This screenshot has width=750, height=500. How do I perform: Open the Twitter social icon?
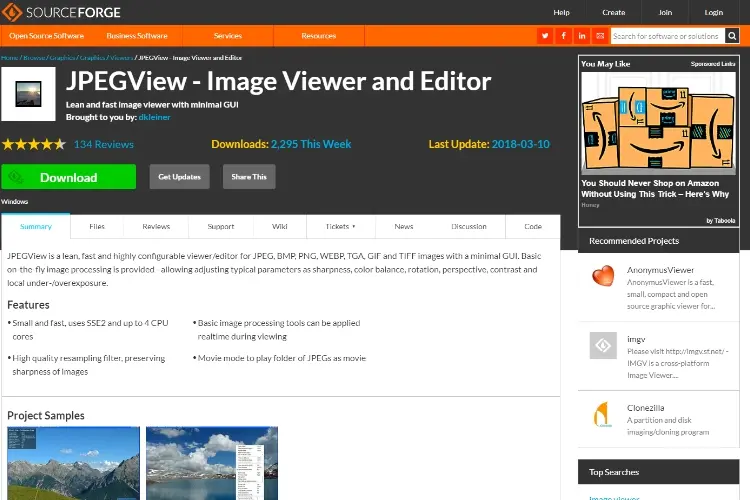click(x=545, y=36)
